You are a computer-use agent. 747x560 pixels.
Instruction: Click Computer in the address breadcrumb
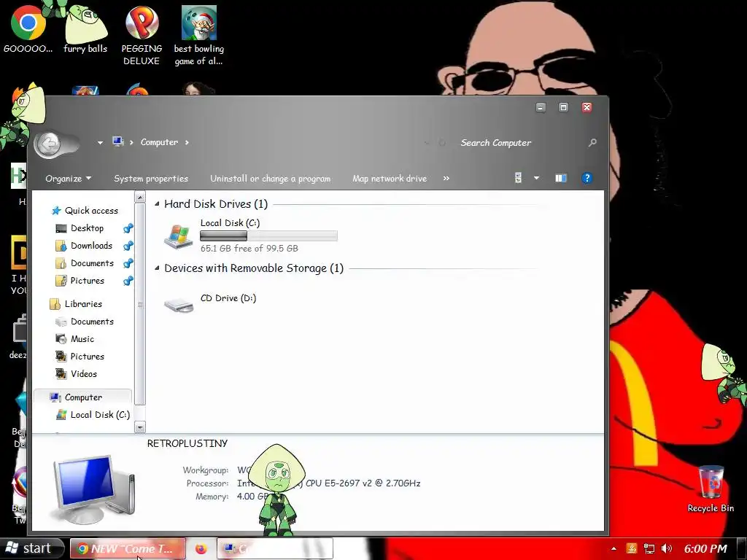pos(159,142)
